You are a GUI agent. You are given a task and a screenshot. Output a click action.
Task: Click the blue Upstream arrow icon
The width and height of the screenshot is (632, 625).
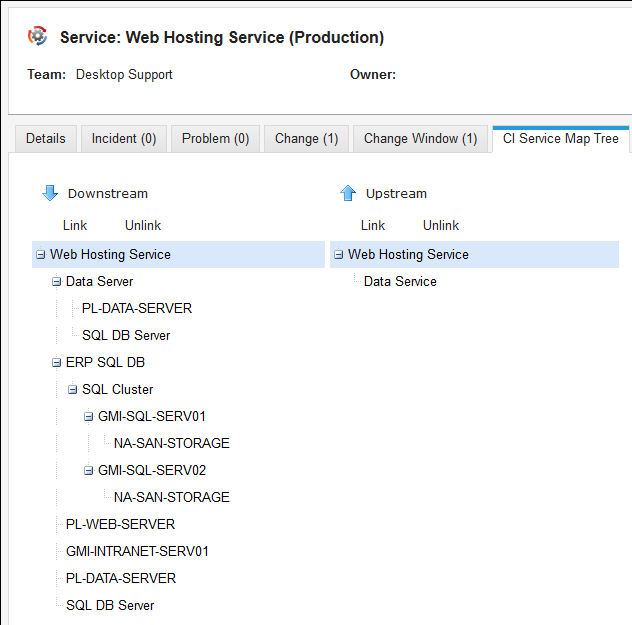348,193
